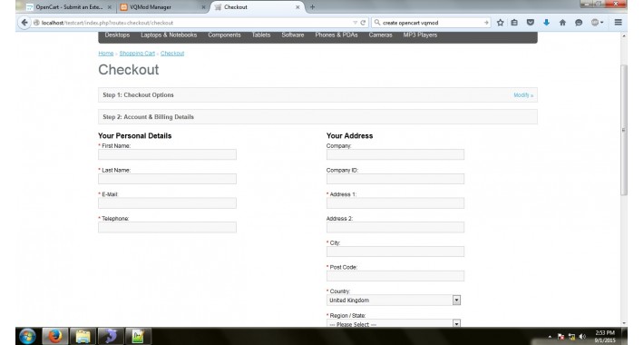Click the browser search box

431,23
